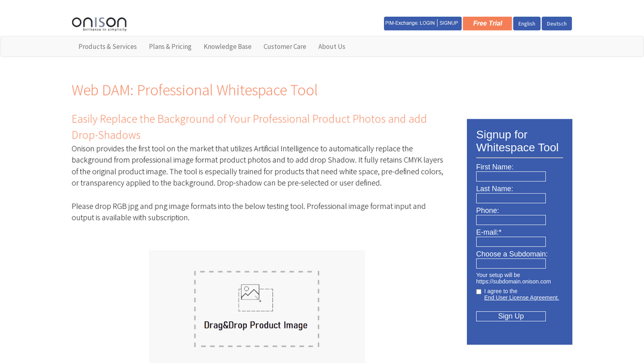Open Products & Services menu
Screen dimensions: 644x363
click(107, 47)
